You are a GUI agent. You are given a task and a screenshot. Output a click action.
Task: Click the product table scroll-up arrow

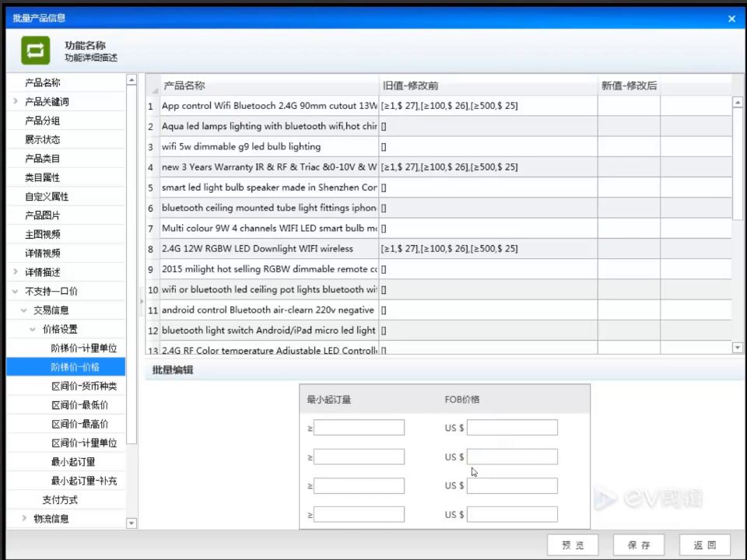tap(738, 102)
